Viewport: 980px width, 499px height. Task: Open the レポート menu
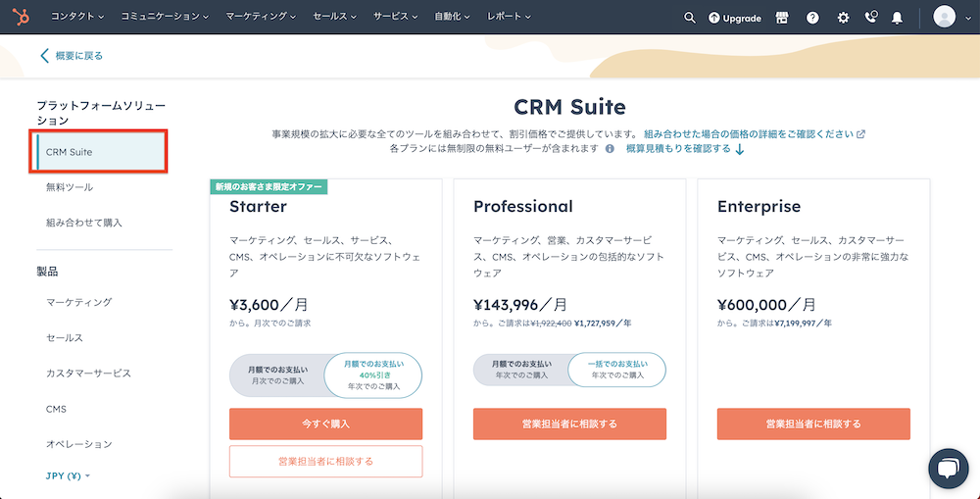tap(509, 17)
